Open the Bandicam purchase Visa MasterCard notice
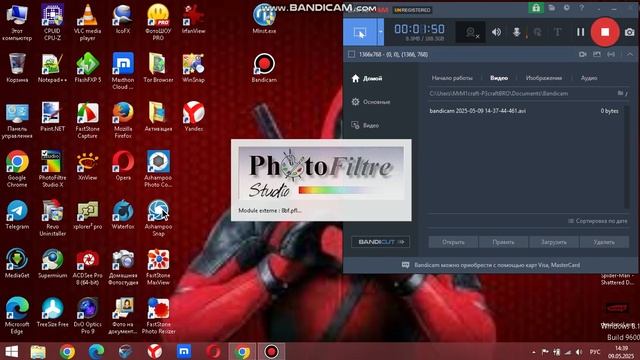This screenshot has height=360, width=640. pyautogui.click(x=491, y=265)
